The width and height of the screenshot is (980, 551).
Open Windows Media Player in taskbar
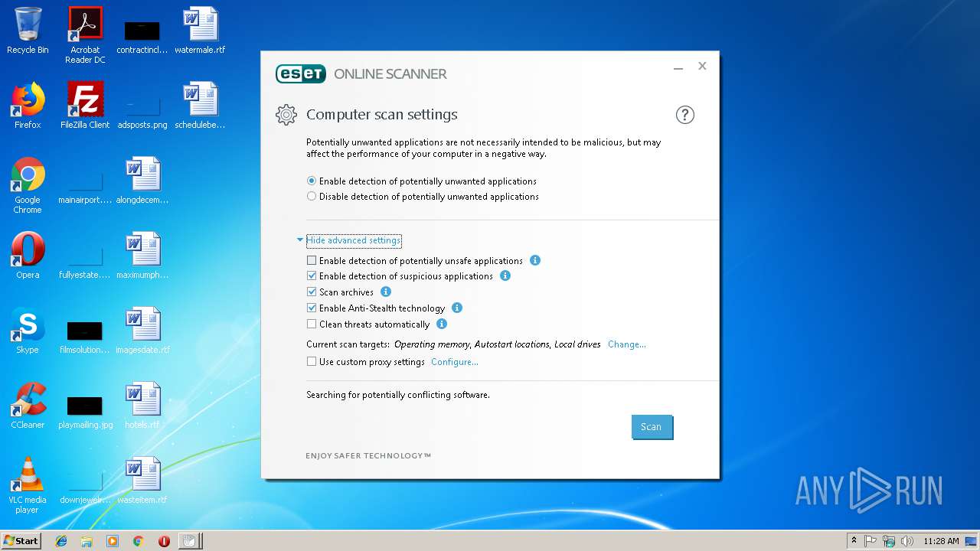(x=113, y=541)
